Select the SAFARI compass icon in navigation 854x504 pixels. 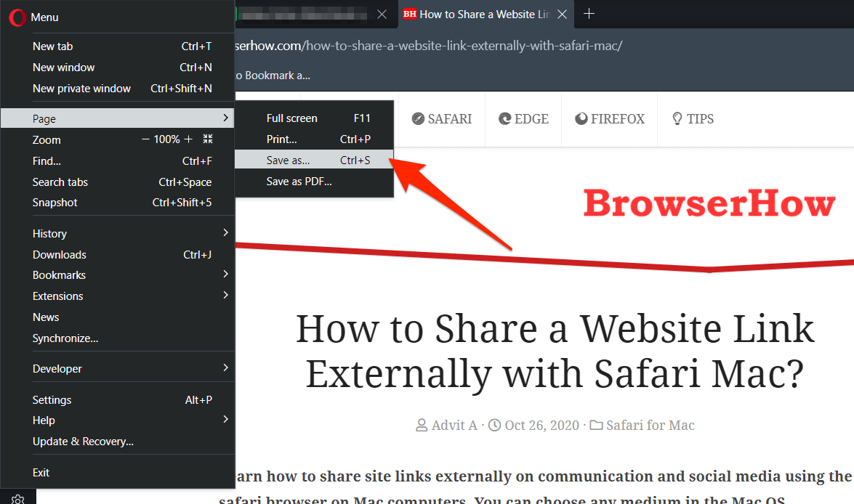point(416,118)
